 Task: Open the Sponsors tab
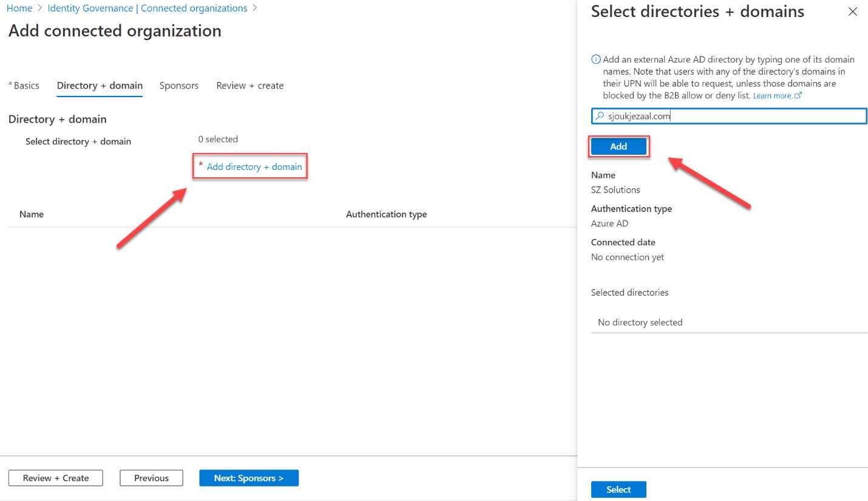[x=179, y=86]
